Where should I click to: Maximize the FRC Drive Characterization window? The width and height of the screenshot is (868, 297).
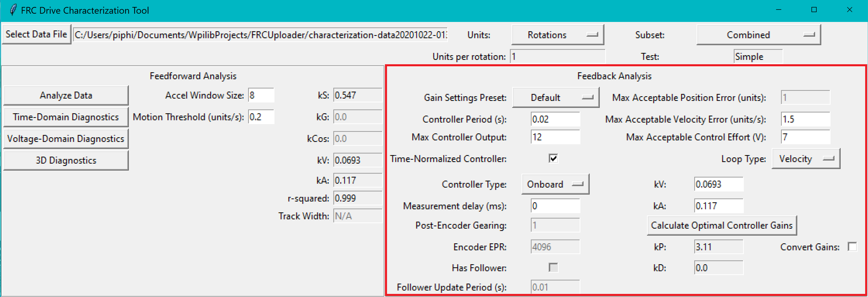click(x=814, y=10)
